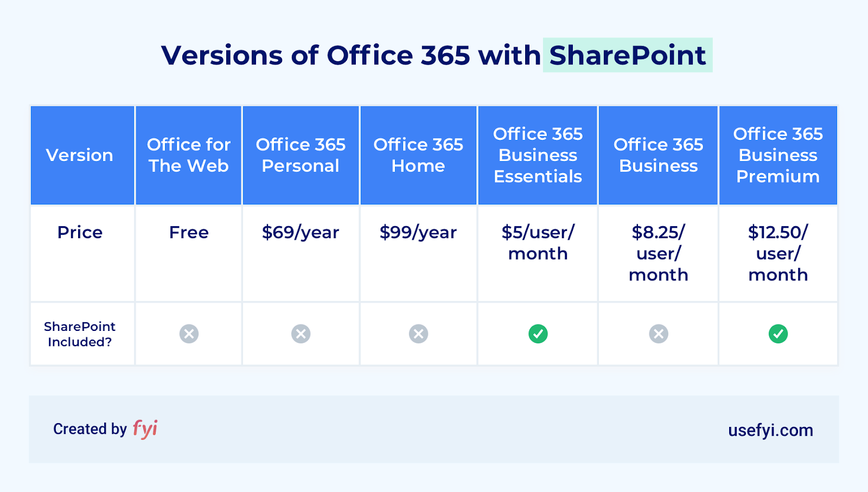This screenshot has width=868, height=492.
Task: Click the $12.50/user/month price cell
Action: (x=778, y=253)
